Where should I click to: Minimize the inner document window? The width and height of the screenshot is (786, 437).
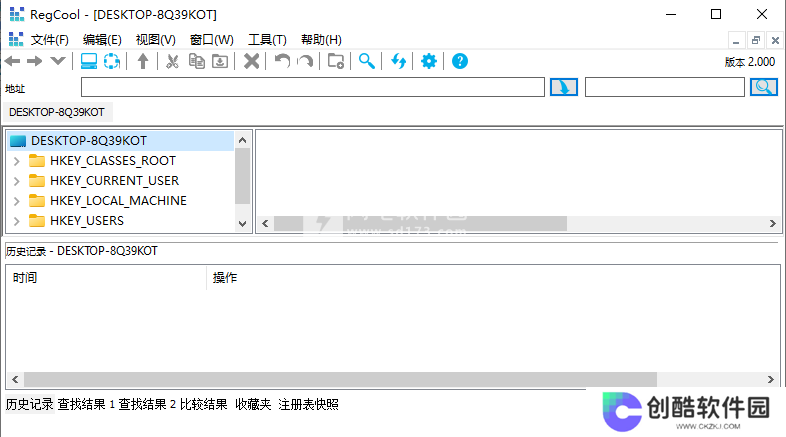tap(736, 40)
